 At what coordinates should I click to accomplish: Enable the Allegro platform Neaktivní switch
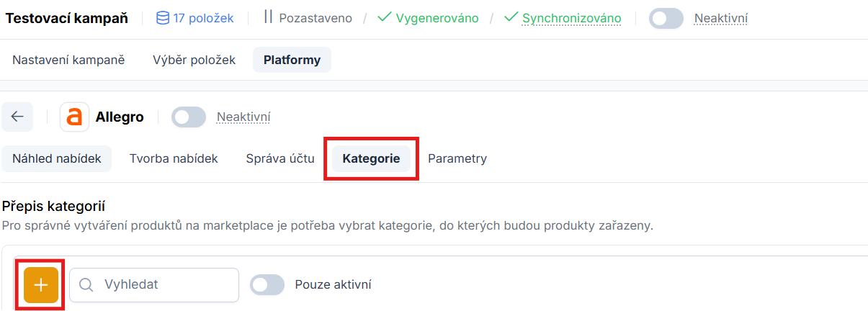tap(189, 117)
